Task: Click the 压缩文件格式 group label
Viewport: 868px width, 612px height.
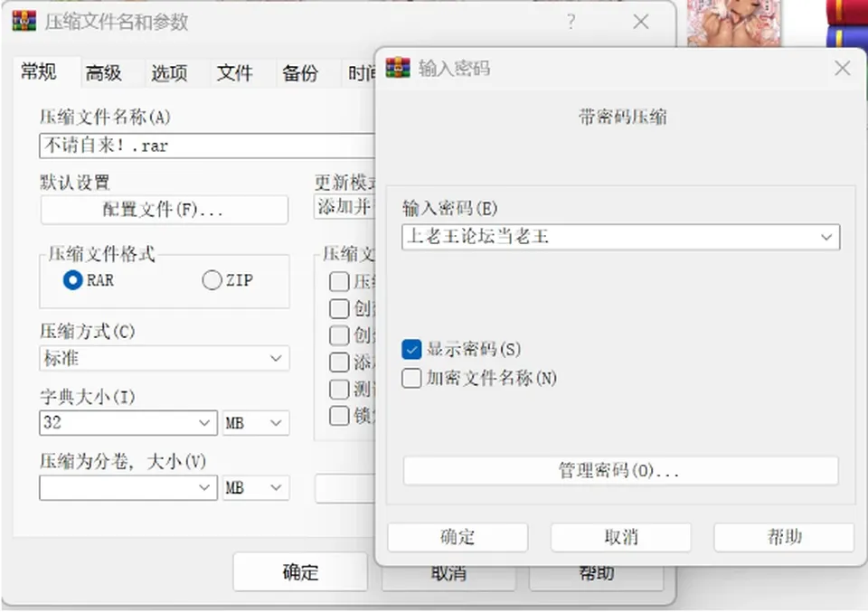Action: point(101,254)
